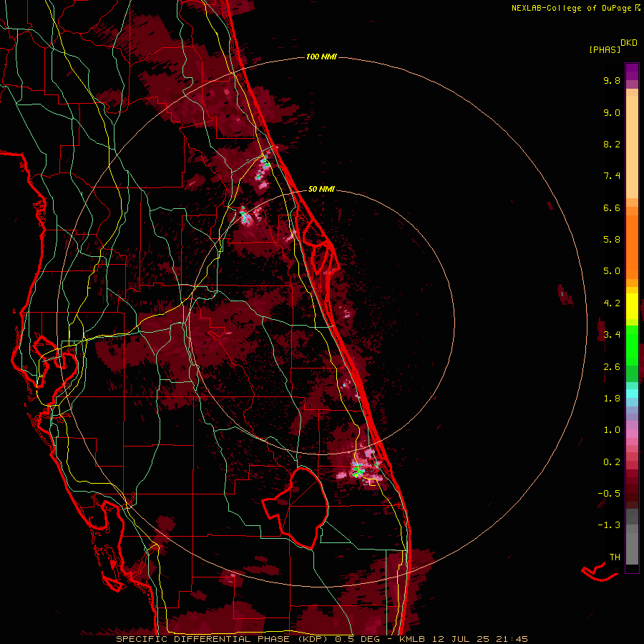Click the 50 NMI range ring label
Screen dimensions: 644x644
(321, 189)
